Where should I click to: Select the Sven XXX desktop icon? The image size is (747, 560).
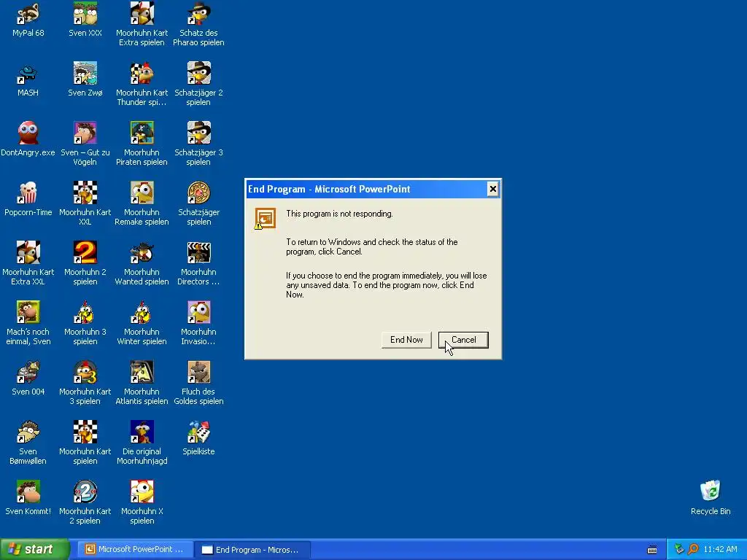(85, 13)
